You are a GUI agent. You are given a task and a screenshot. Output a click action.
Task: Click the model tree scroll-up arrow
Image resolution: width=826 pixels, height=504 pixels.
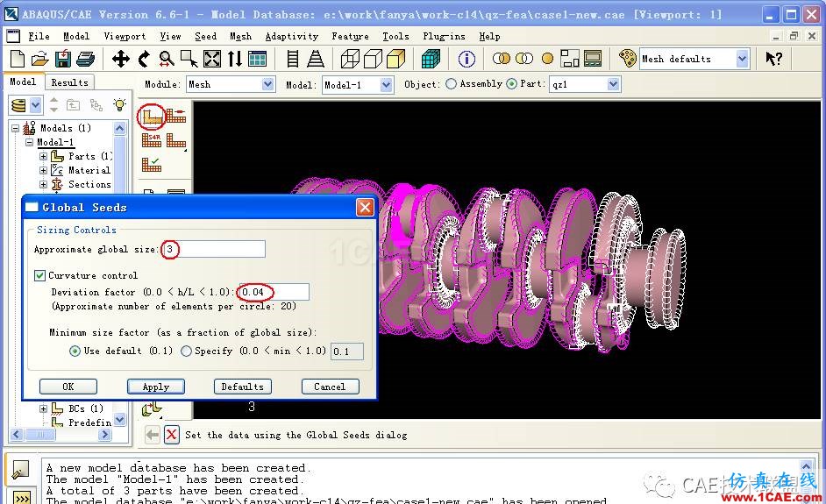[119, 128]
